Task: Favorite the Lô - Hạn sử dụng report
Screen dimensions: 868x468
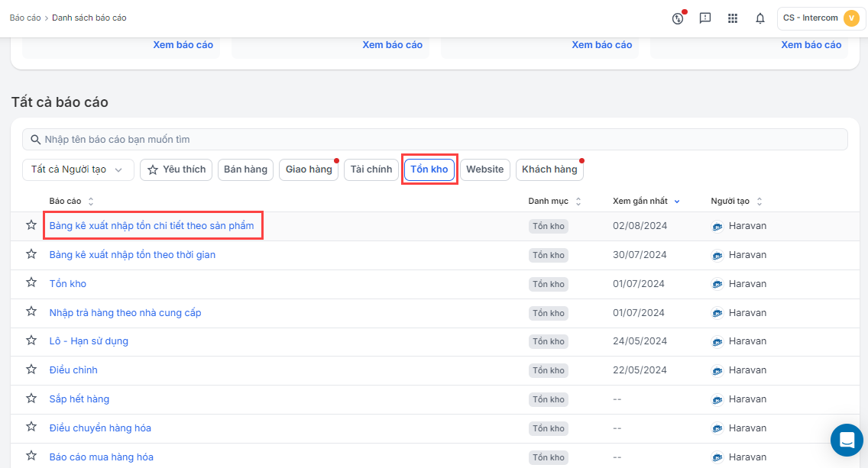Action: 31,341
